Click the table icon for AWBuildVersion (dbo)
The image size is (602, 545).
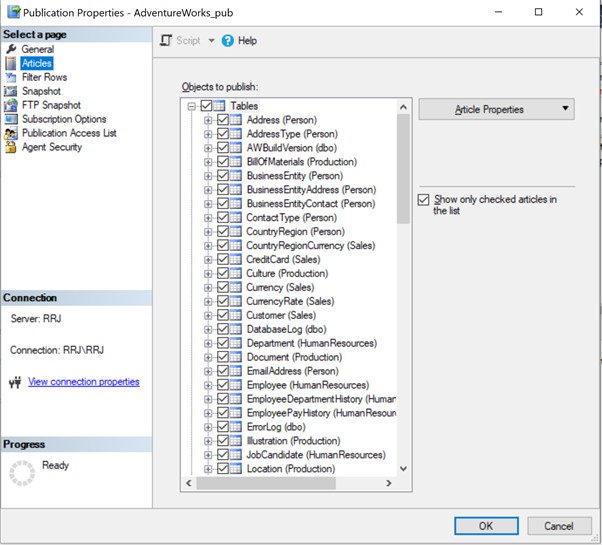click(x=235, y=148)
